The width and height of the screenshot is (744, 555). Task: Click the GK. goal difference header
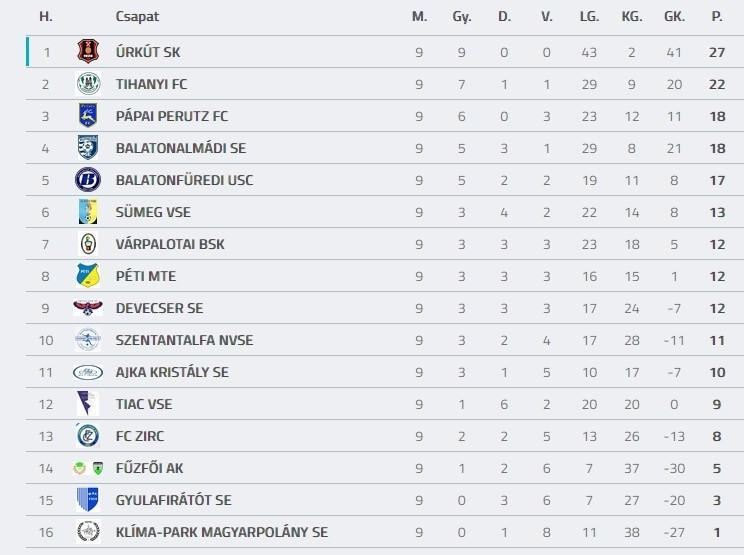coord(674,17)
